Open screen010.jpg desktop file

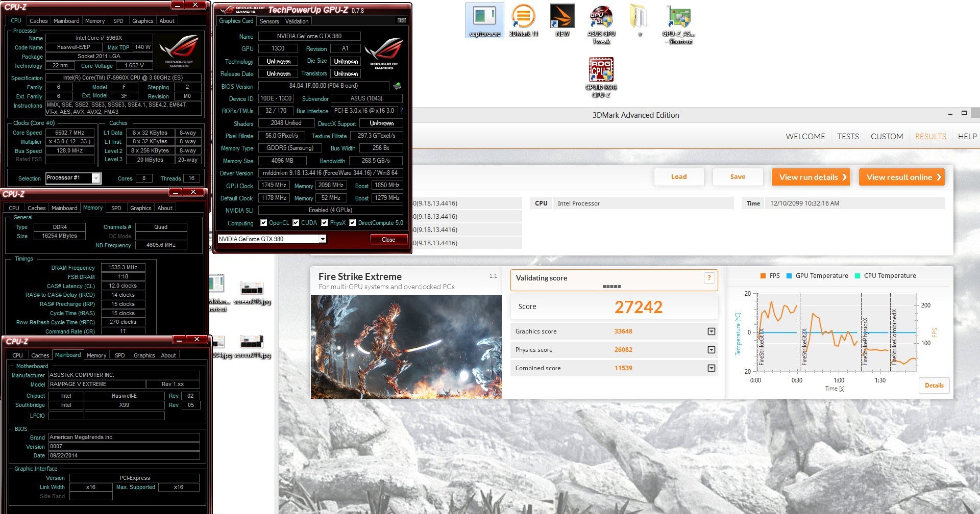click(x=252, y=293)
